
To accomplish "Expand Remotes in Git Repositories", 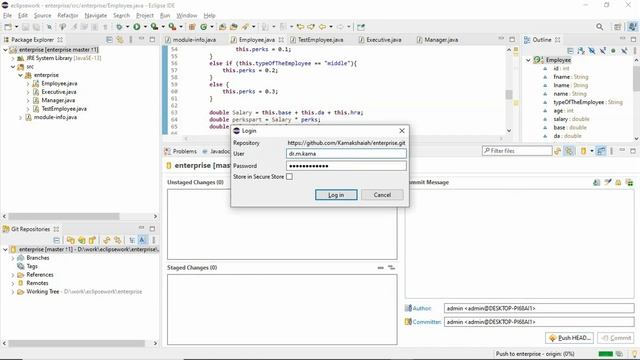I will [x=13, y=283].
